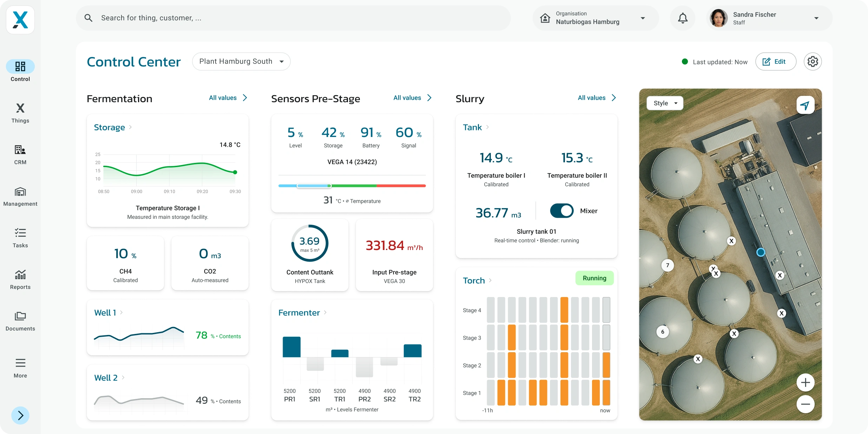The image size is (868, 434).
Task: Click the Edit button
Action: point(776,61)
